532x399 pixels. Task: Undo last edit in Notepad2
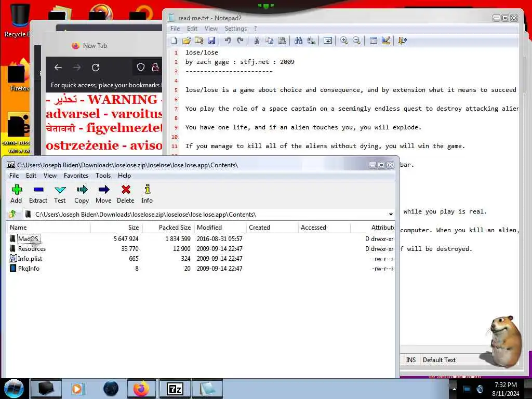tap(228, 41)
